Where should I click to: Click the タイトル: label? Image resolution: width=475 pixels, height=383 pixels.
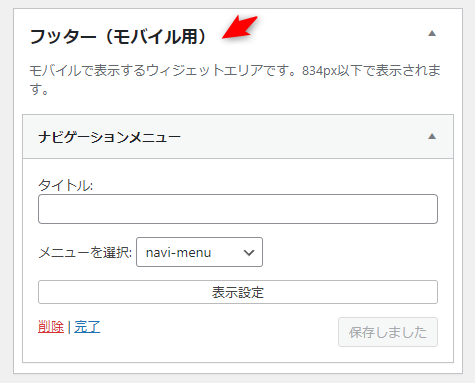66,185
